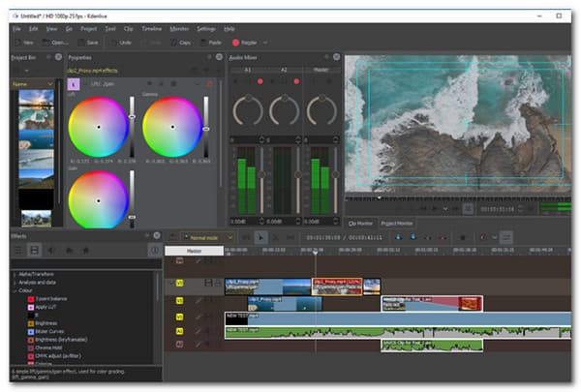Toggle A1 record button in Audio Mixer

click(x=260, y=81)
